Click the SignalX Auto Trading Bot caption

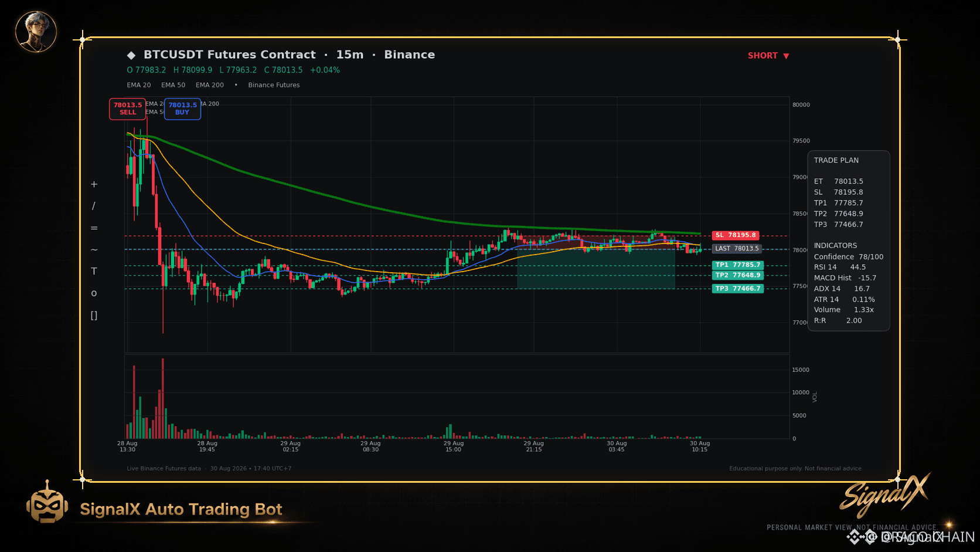(181, 509)
